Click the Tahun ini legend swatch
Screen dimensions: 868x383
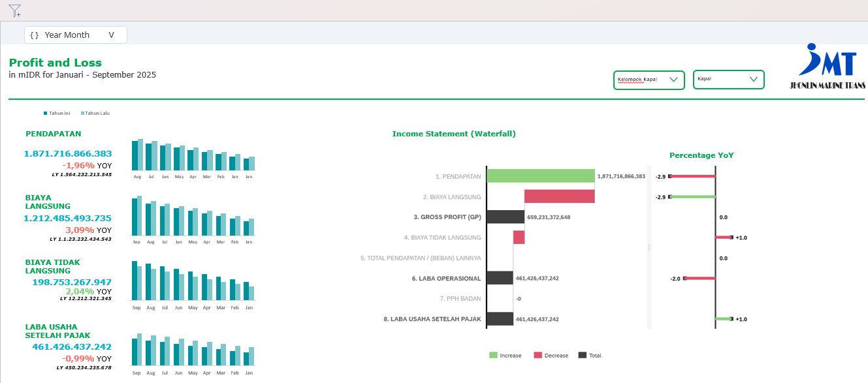[46, 113]
